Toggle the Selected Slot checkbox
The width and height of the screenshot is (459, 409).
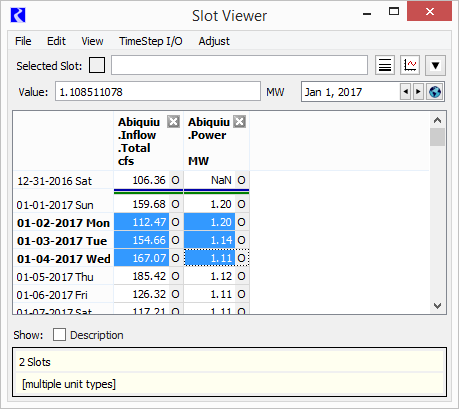coord(97,65)
